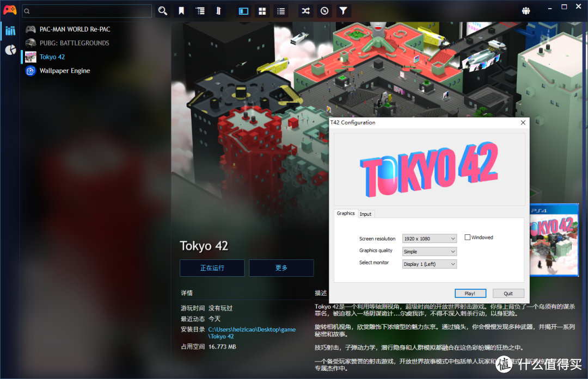This screenshot has width=588, height=379.
Task: Open the Graphics quality dropdown
Action: click(430, 252)
